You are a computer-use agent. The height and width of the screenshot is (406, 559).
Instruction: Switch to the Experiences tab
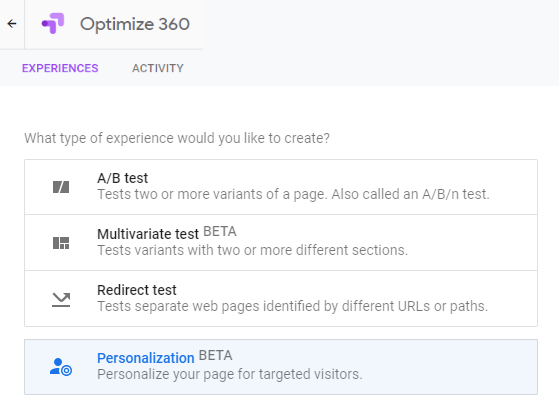click(60, 68)
